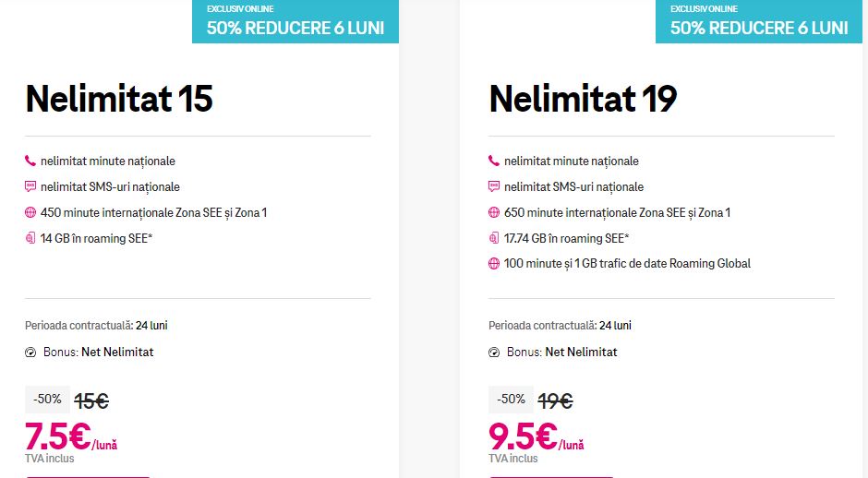Select the -50% badge beside 19€

point(511,400)
